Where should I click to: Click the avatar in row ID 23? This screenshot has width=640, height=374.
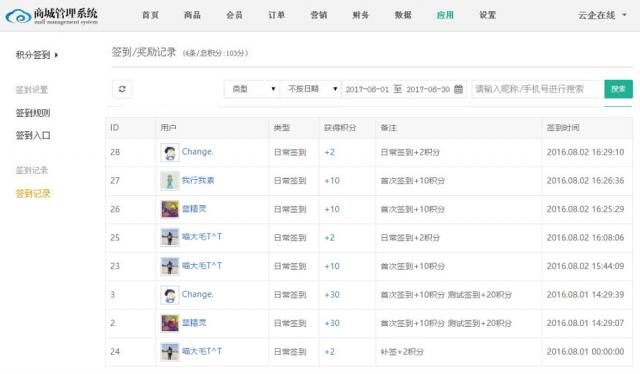[170, 266]
